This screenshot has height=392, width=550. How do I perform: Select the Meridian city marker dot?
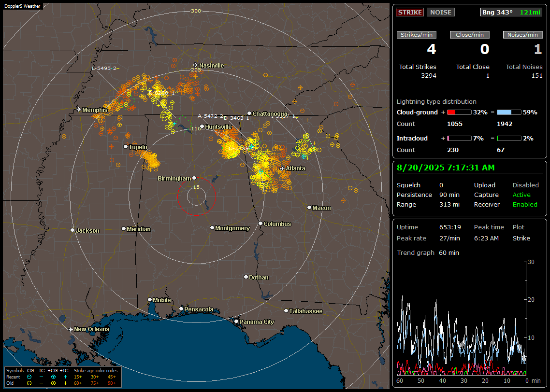coord(123,229)
